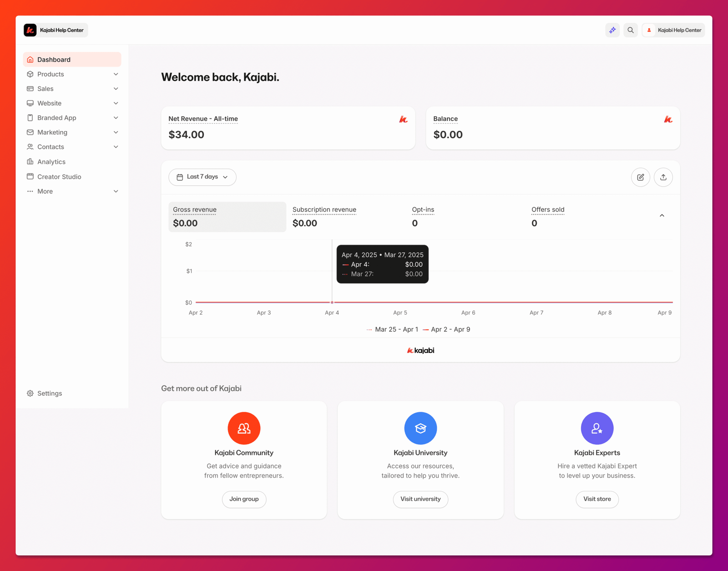Click the Apr 4 data point on chart
The height and width of the screenshot is (571, 728).
coord(332,302)
